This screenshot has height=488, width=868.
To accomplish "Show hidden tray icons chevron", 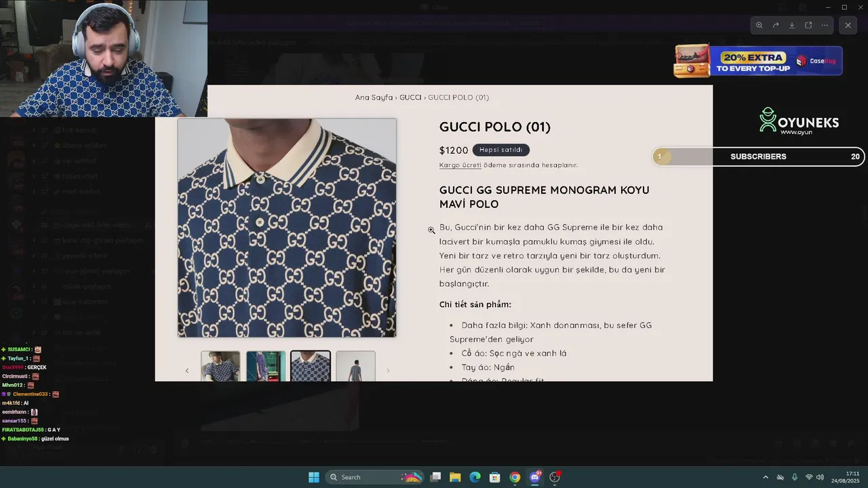I will pyautogui.click(x=766, y=477).
